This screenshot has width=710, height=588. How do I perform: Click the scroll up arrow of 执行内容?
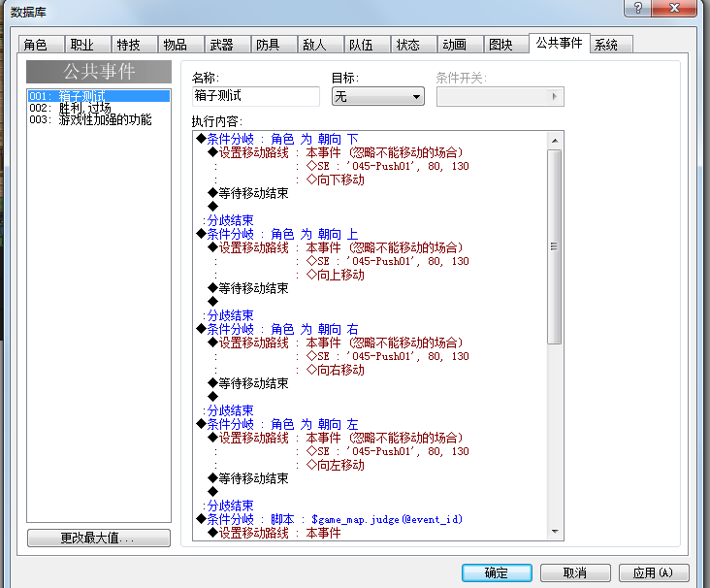pos(555,141)
